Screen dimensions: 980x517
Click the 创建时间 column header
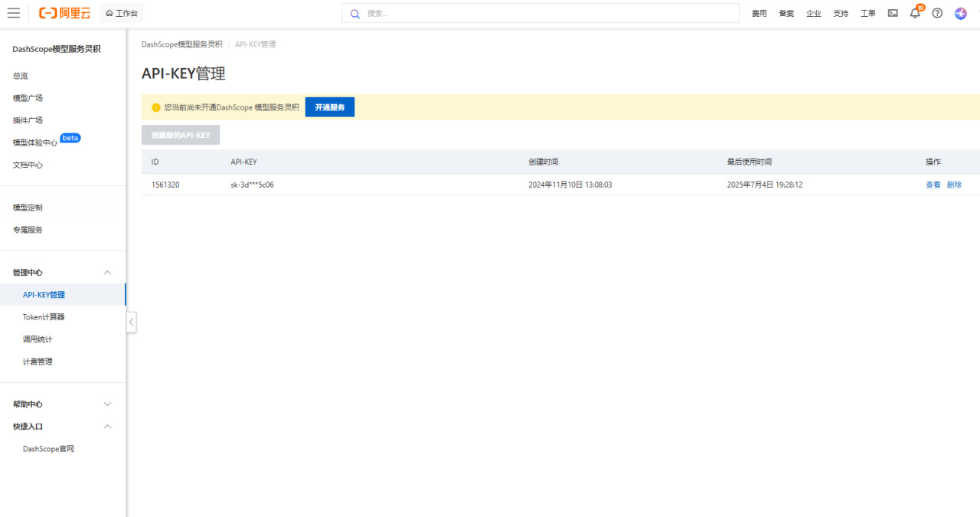[x=544, y=162]
